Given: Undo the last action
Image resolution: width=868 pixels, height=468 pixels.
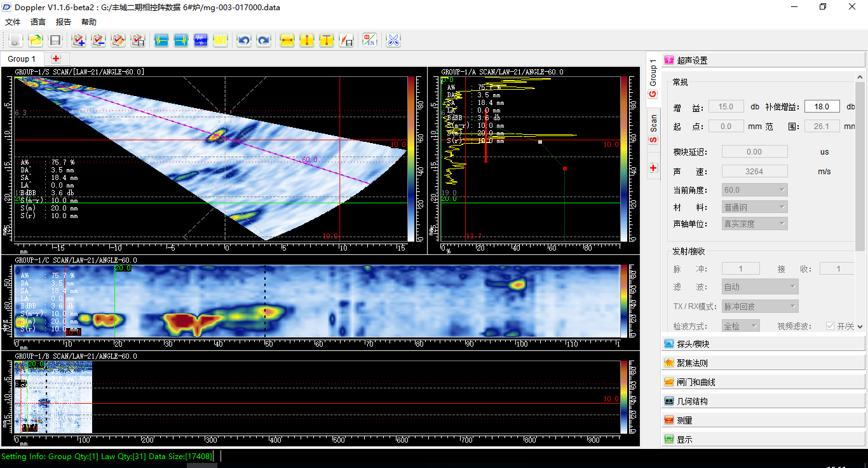Looking at the screenshot, I should point(243,41).
